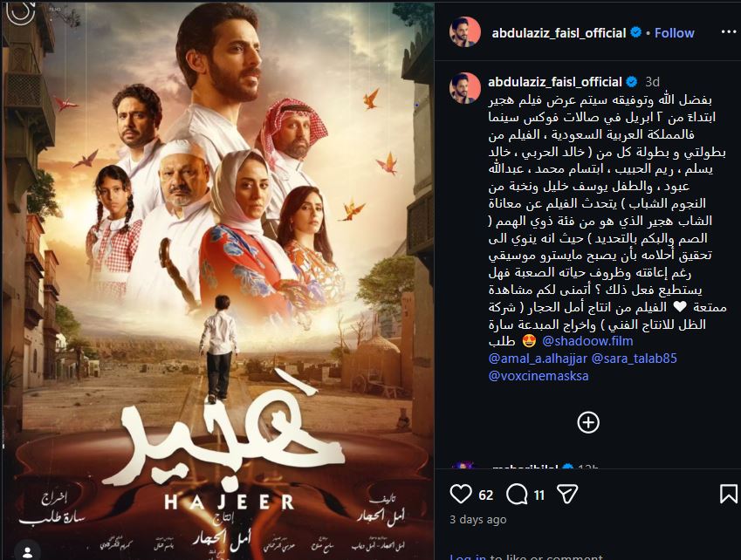The width and height of the screenshot is (741, 560).
Task: View the 62 likes count
Action: tap(486, 495)
